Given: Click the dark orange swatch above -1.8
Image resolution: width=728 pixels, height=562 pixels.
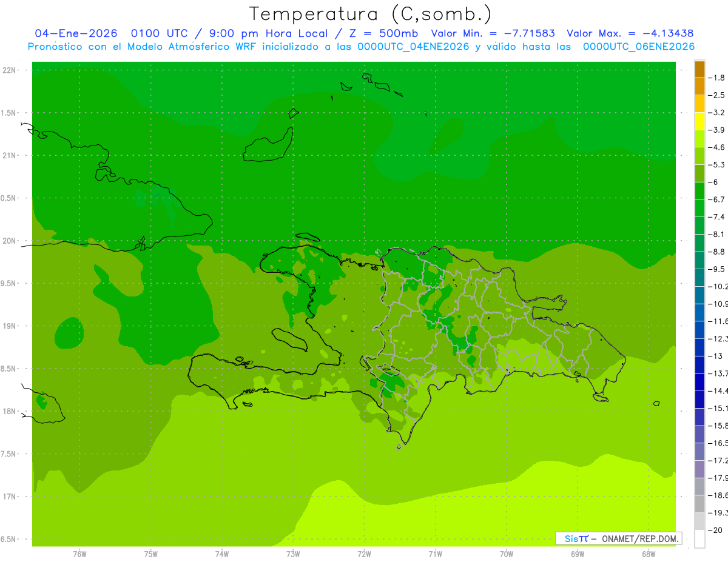Looking at the screenshot, I should click(699, 69).
